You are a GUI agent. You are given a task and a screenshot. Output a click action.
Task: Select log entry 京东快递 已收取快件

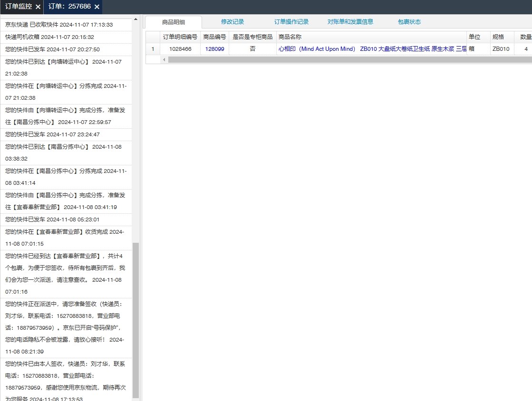[x=66, y=25]
